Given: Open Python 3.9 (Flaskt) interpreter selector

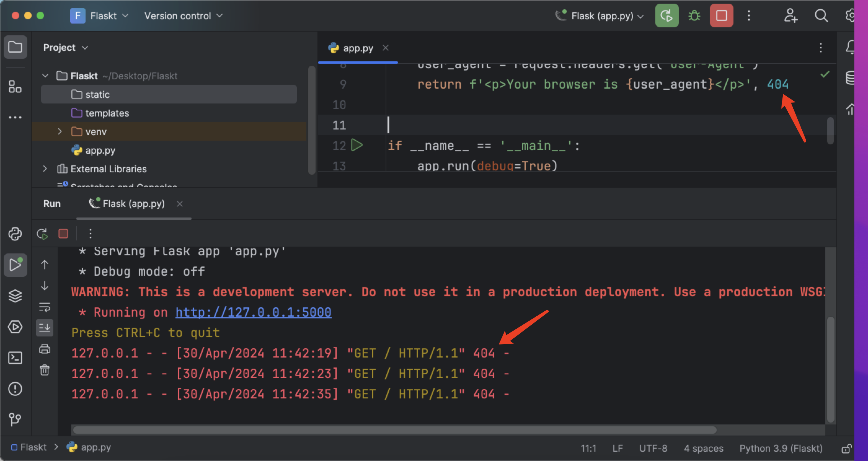Looking at the screenshot, I should [781, 448].
